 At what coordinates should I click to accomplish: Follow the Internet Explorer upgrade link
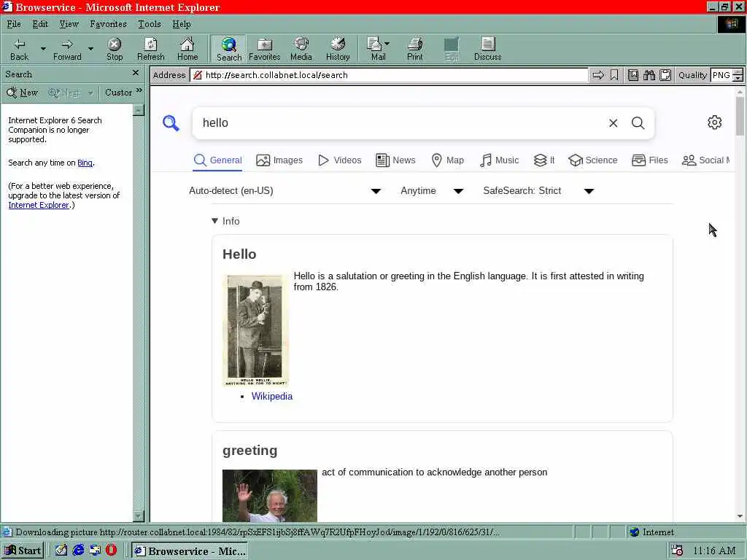click(x=39, y=205)
